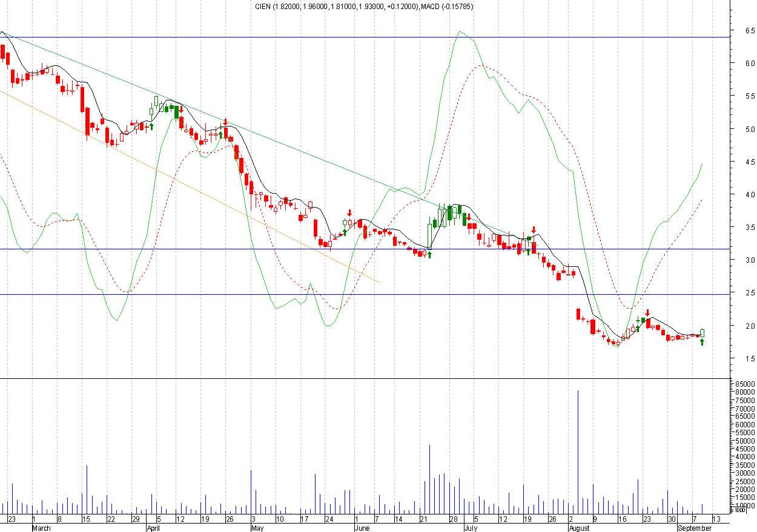Click the 5.5 price axis label
The image size is (757, 532).
pos(750,96)
